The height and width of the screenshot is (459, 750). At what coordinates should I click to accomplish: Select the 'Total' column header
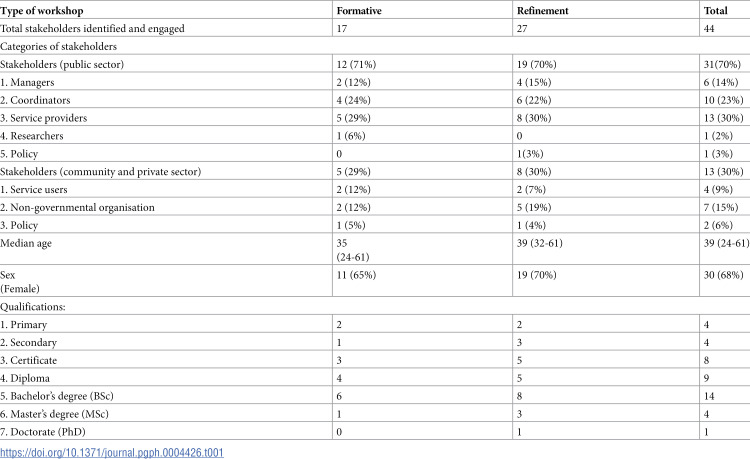pyautogui.click(x=715, y=11)
